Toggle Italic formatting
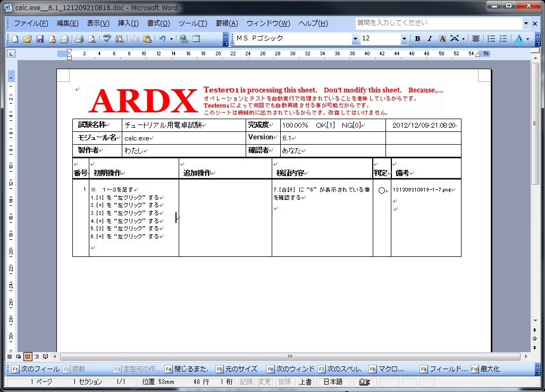545x392 pixels. click(430, 39)
